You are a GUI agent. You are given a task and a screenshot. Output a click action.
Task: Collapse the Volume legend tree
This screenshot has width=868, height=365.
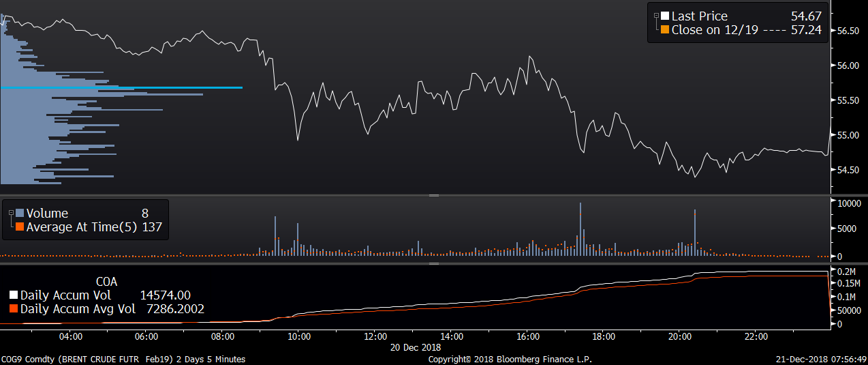point(11,214)
